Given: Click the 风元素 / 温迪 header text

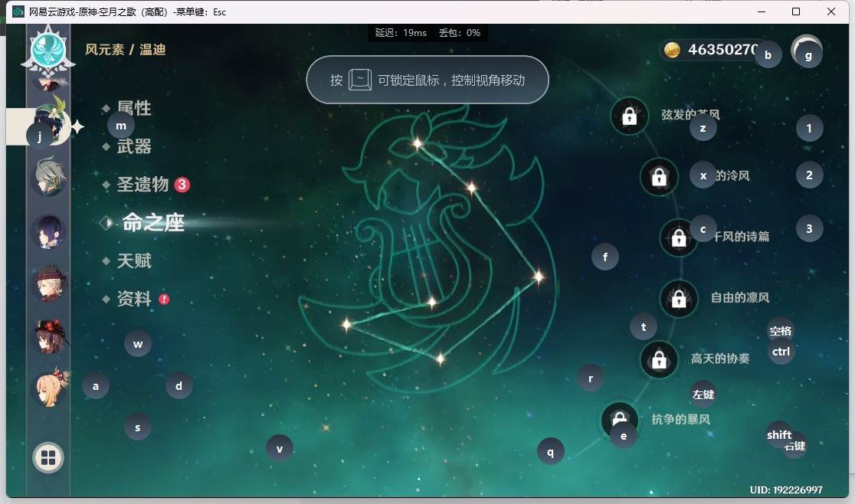Looking at the screenshot, I should click(x=126, y=50).
